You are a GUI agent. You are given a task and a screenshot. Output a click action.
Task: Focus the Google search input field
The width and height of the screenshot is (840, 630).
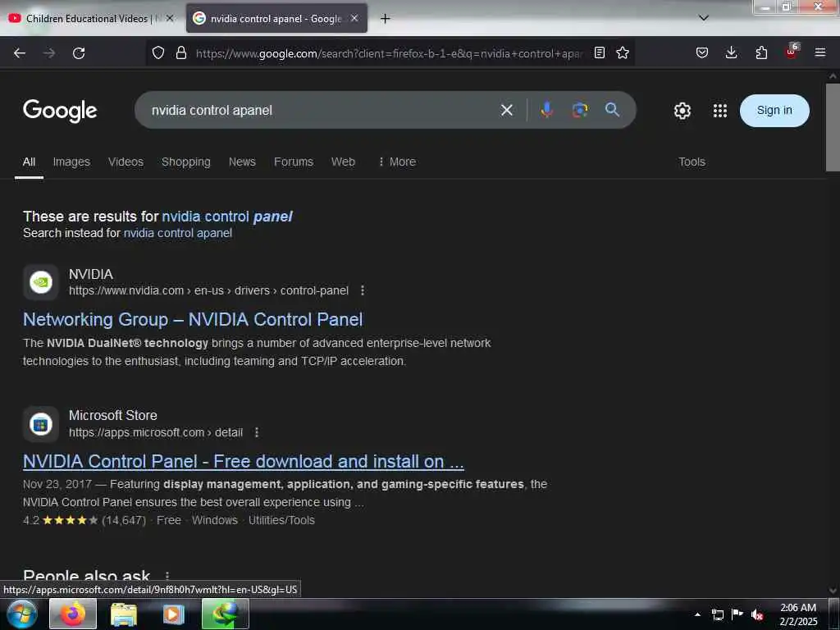point(322,111)
